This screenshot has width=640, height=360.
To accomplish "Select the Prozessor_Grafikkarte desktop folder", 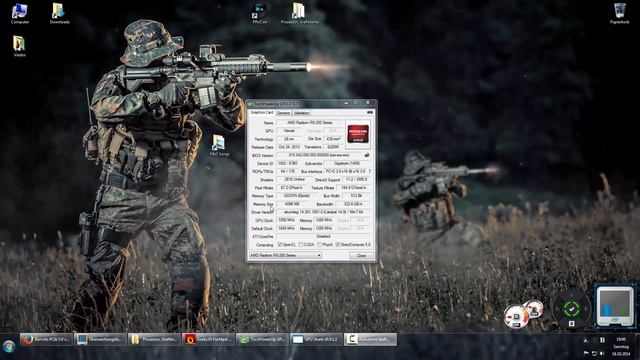I will [299, 13].
